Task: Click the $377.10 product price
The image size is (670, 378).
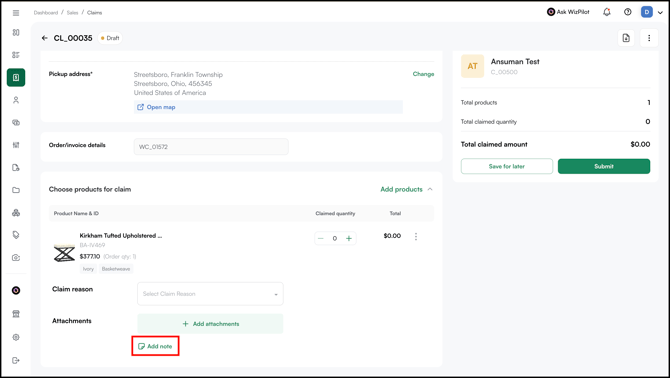Action: (90, 256)
